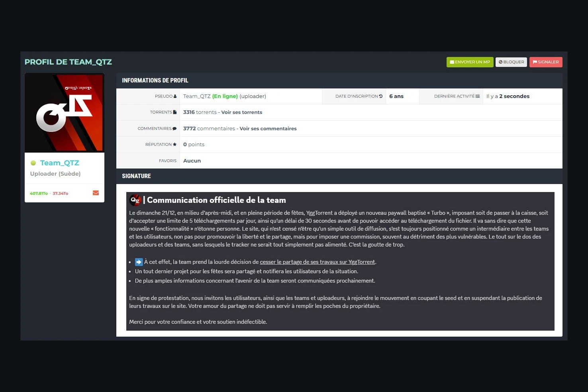Click the blue arrow emoji in signature
The image size is (588, 392).
pos(139,262)
